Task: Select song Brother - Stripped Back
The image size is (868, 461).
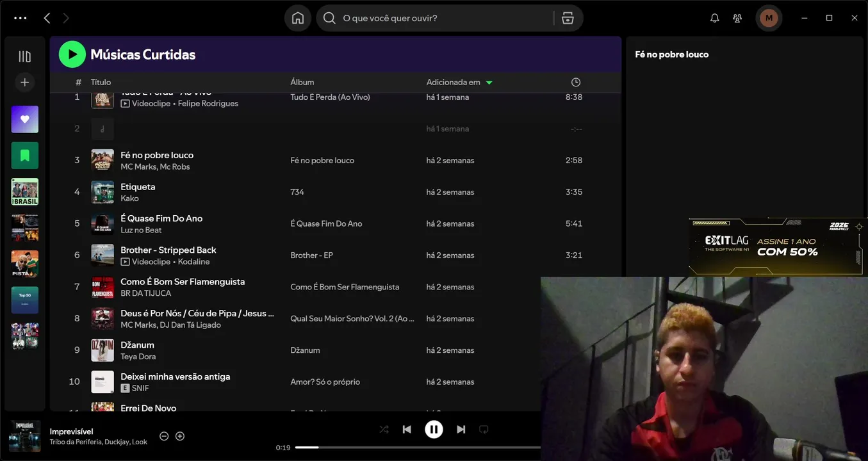Action: (168, 250)
